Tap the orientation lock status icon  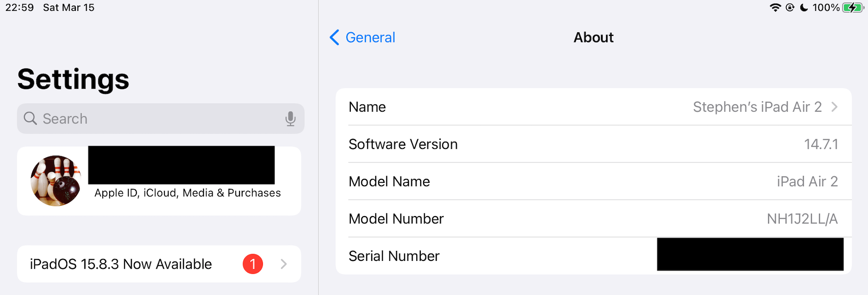[790, 8]
